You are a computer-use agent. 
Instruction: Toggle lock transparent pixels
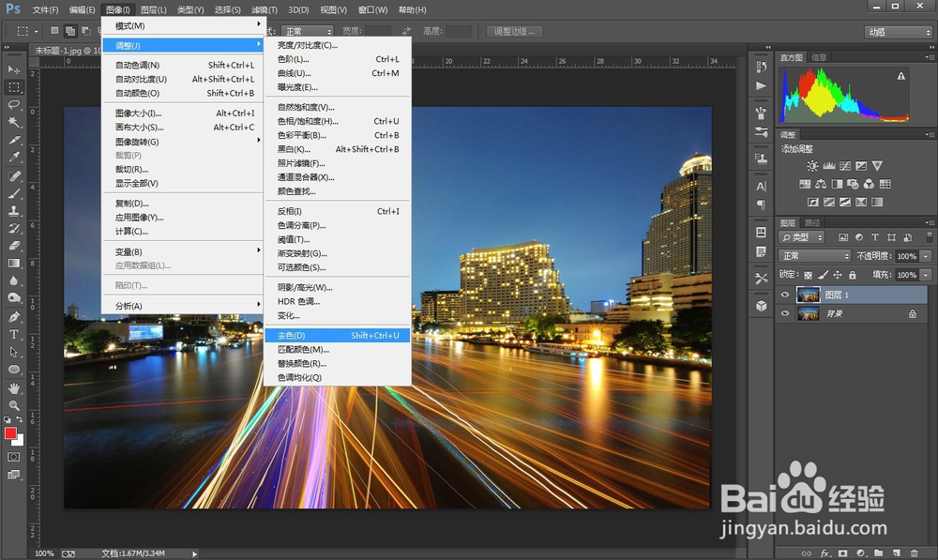pos(809,275)
